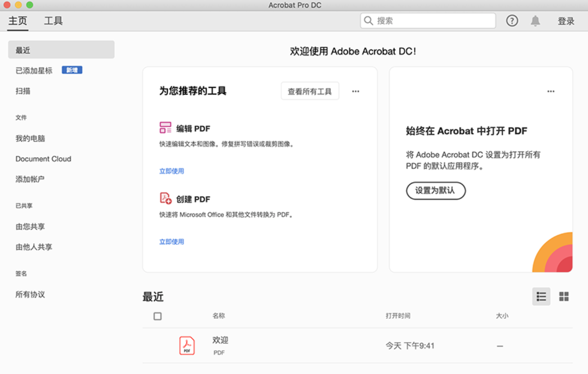Open 已添加星标 in the sidebar
588x374 pixels.
[34, 70]
